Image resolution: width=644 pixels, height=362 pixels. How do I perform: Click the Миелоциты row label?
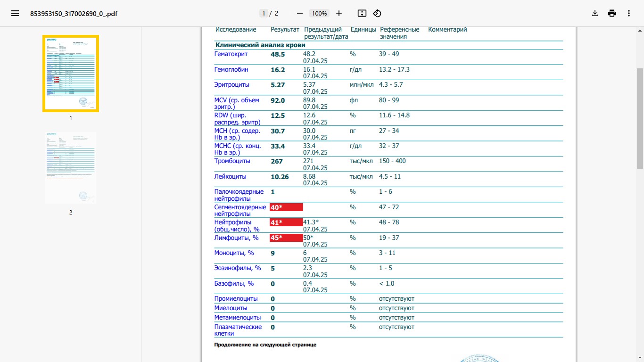point(231,308)
